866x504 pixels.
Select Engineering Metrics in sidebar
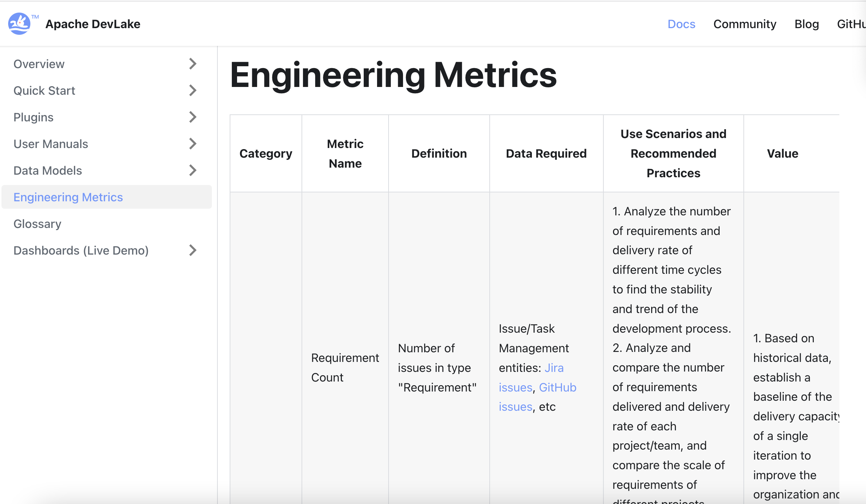tap(68, 197)
